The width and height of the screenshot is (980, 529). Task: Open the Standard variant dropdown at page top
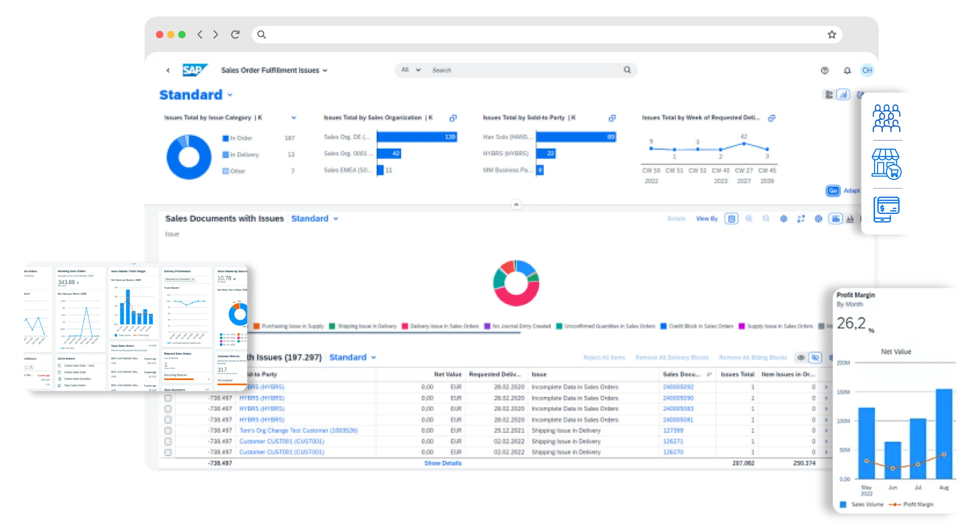pyautogui.click(x=229, y=95)
